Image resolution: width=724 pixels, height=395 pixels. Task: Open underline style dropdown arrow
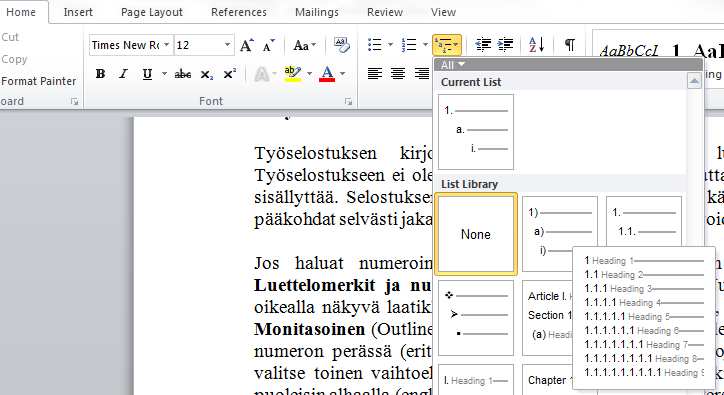[x=164, y=74]
